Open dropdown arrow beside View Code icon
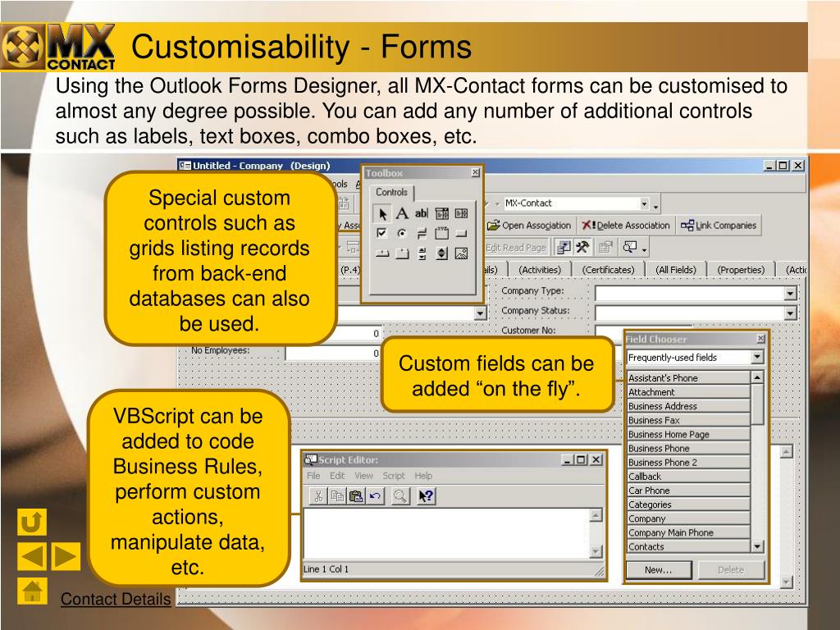This screenshot has width=840, height=630. (x=643, y=249)
